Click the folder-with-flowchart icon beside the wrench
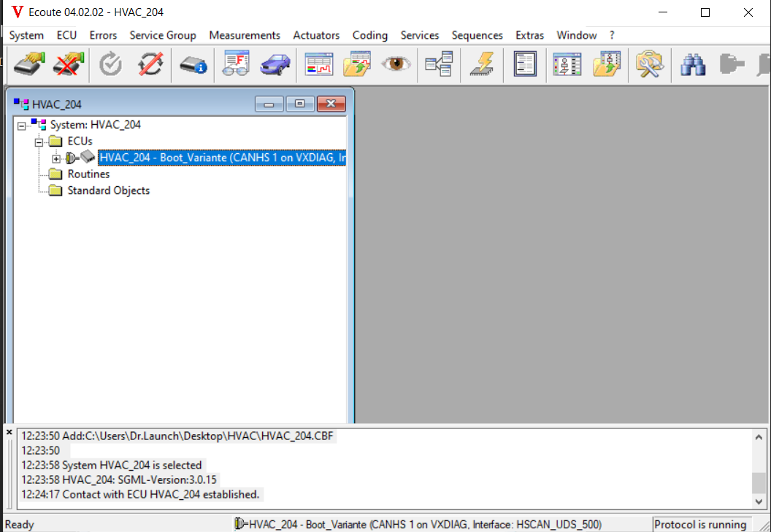The image size is (771, 532). tap(607, 63)
